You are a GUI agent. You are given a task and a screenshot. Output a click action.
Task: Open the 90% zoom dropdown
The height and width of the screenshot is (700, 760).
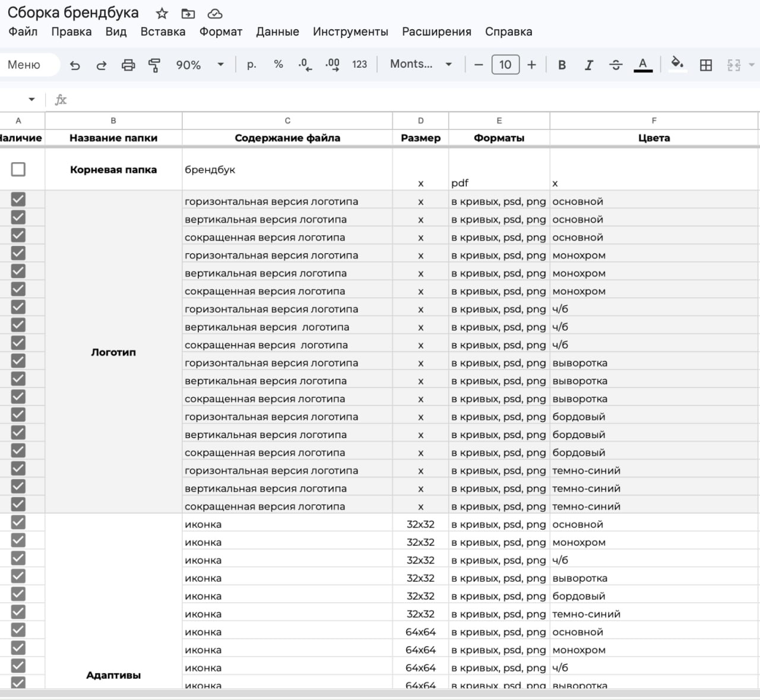pyautogui.click(x=200, y=65)
